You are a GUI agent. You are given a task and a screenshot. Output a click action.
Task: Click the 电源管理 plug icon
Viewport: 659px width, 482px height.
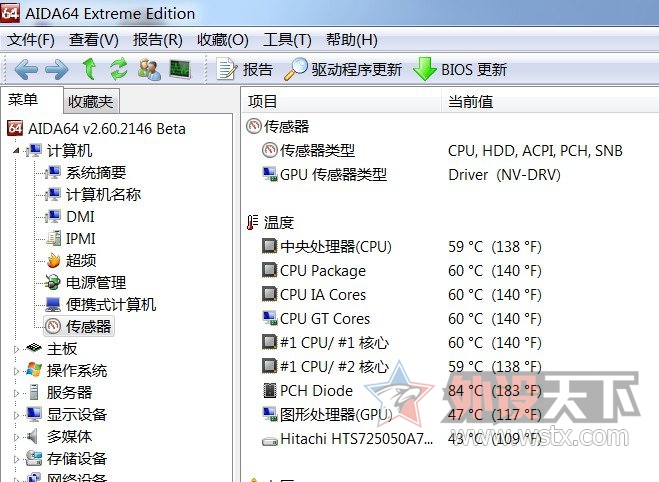53,282
